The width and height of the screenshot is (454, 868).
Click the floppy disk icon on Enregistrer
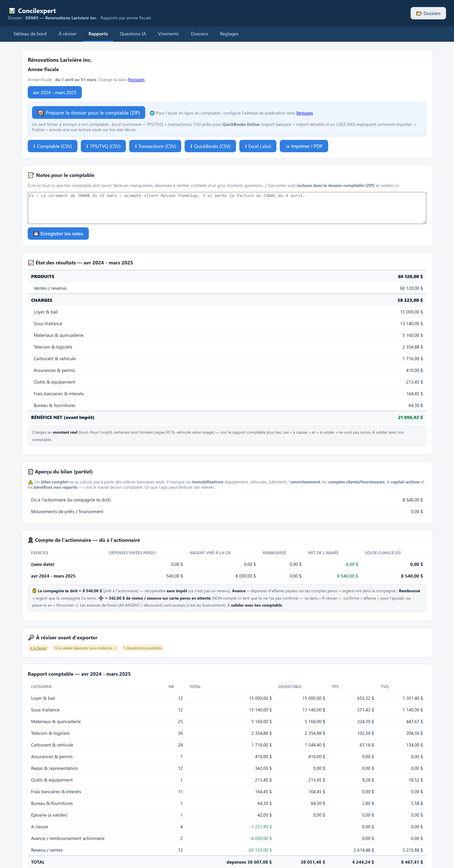pyautogui.click(x=36, y=234)
